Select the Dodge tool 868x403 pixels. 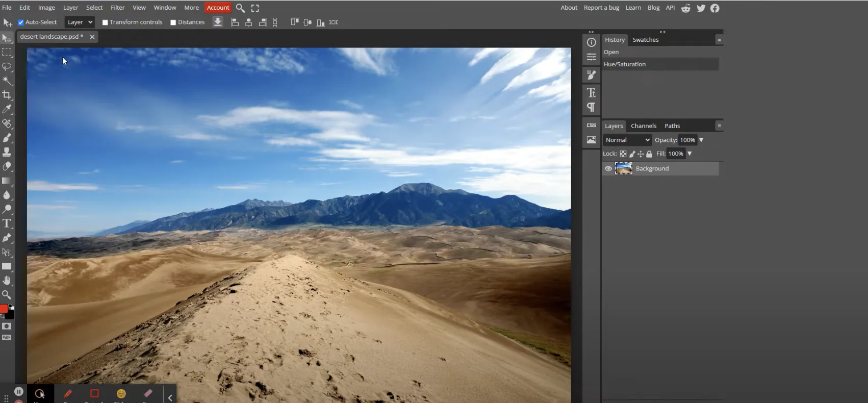7,209
